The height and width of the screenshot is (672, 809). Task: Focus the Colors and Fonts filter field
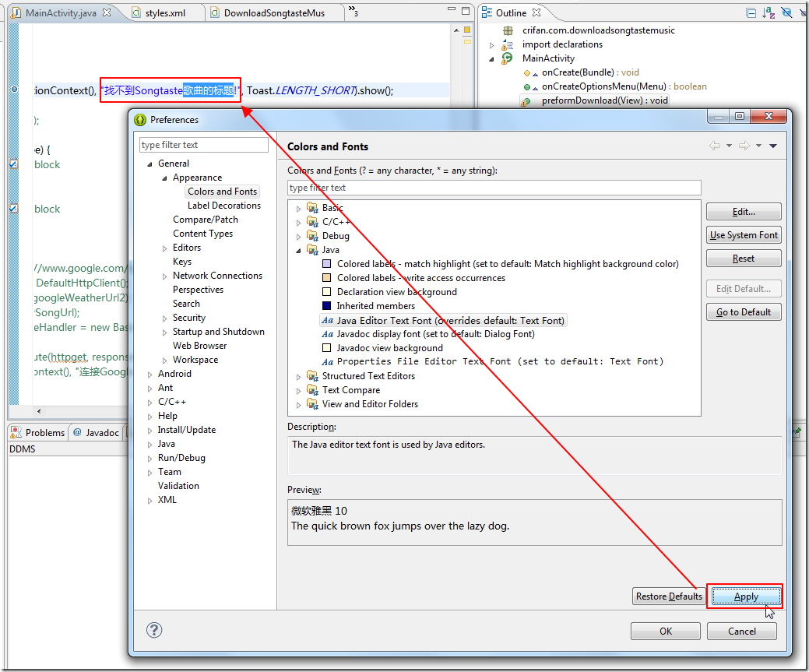(x=494, y=188)
